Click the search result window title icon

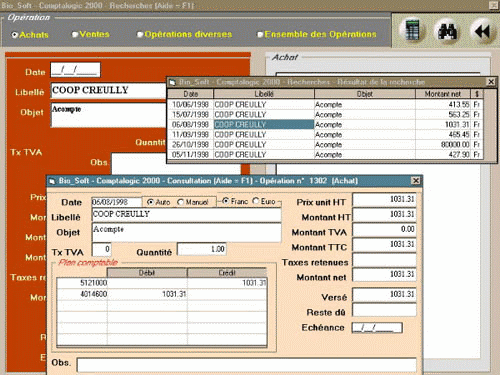(172, 82)
